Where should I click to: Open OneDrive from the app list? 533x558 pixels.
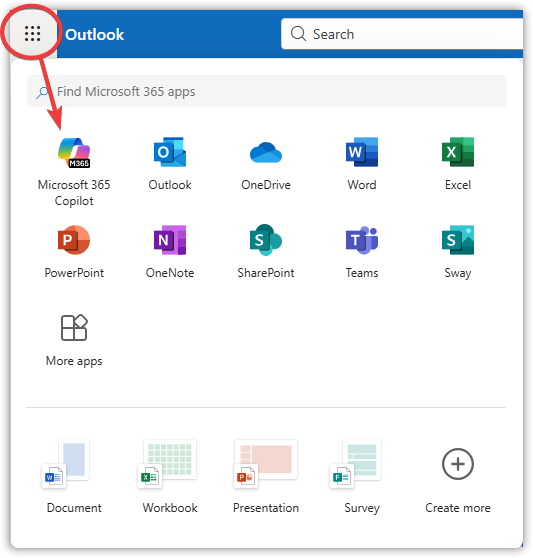point(266,164)
